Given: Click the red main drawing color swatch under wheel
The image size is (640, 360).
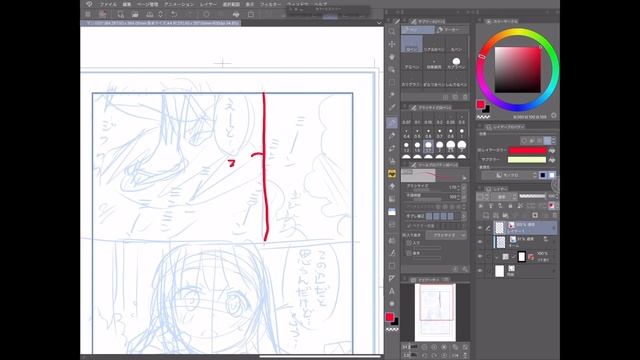Looking at the screenshot, I should click(481, 105).
